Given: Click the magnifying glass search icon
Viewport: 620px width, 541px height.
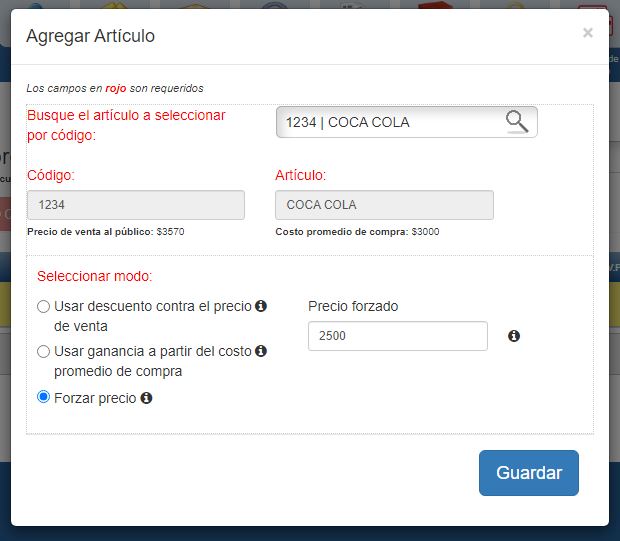Looking at the screenshot, I should [517, 121].
